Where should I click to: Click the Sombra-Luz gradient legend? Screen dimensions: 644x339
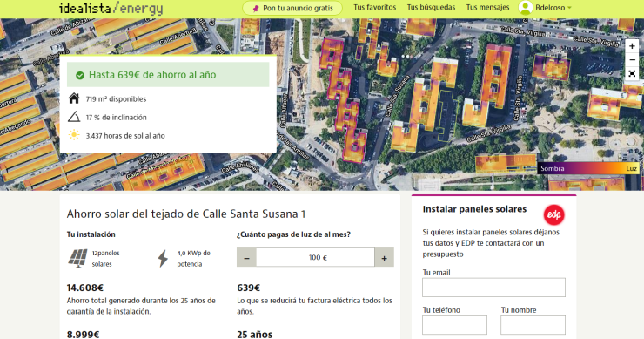[x=588, y=168]
